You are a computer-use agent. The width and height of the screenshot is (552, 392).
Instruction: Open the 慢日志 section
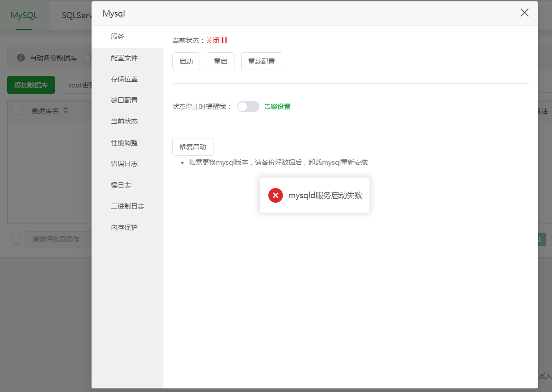(x=127, y=185)
